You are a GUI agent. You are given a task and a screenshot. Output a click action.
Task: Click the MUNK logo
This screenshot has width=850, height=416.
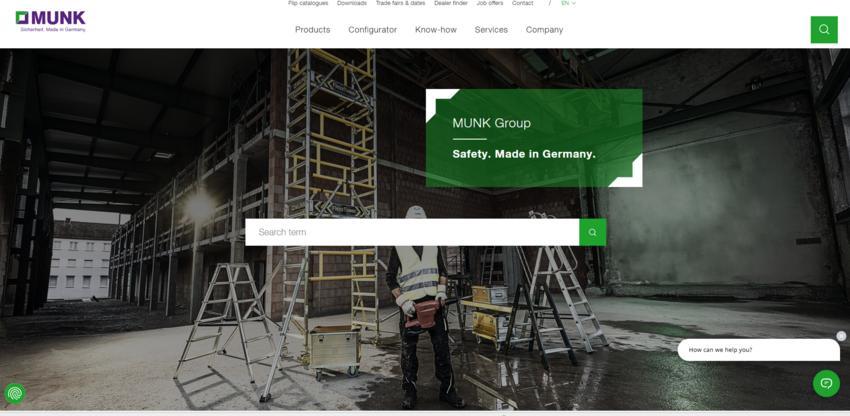[x=50, y=21]
